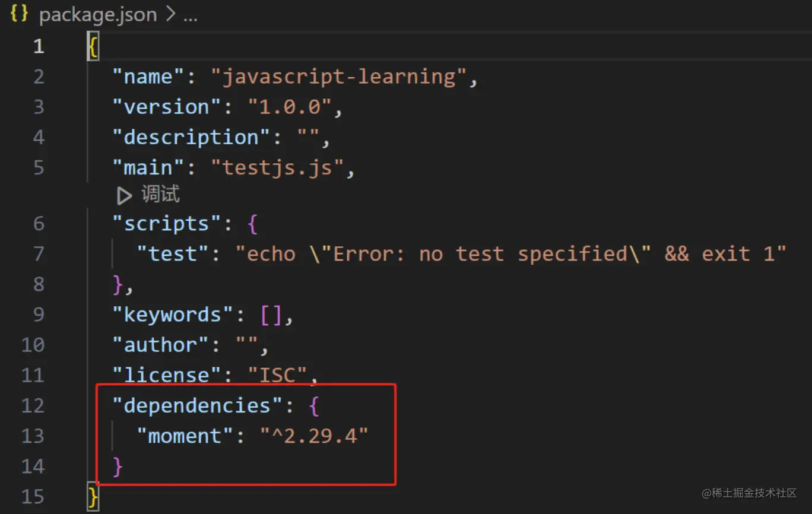The height and width of the screenshot is (514, 812).
Task: Click the closing brace on line 15
Action: coord(93,497)
